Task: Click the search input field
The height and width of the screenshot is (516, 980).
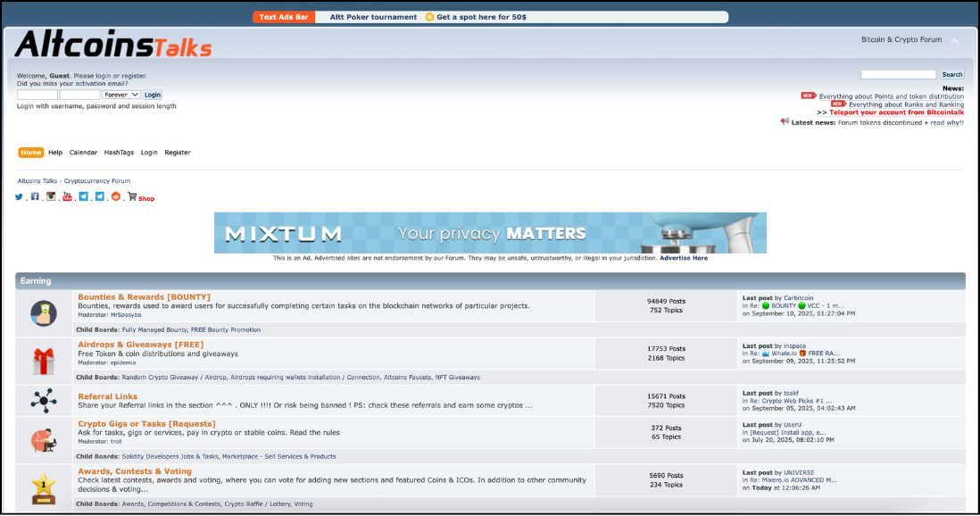Action: pyautogui.click(x=898, y=74)
